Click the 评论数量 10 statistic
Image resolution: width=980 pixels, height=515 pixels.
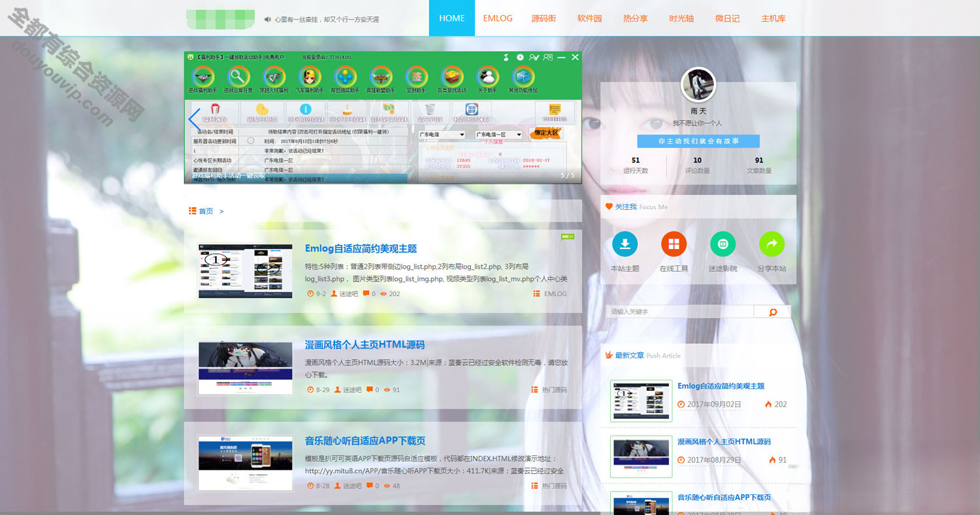click(x=697, y=165)
